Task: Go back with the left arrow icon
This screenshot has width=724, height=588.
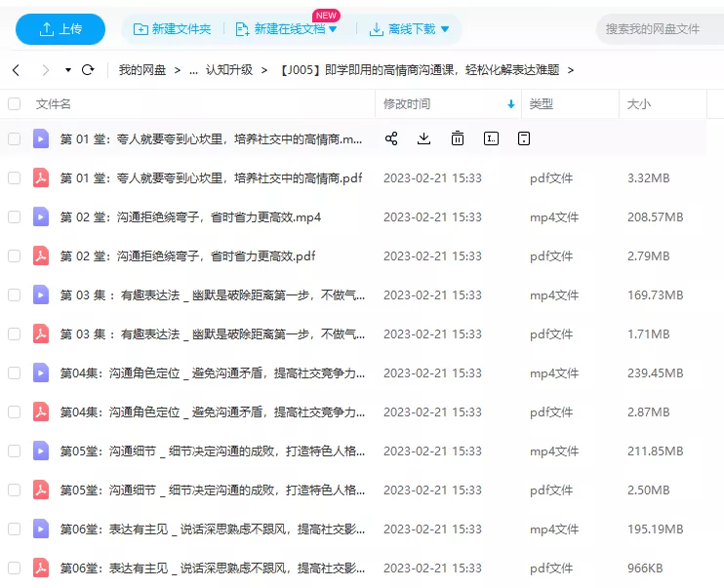Action: click(16, 70)
